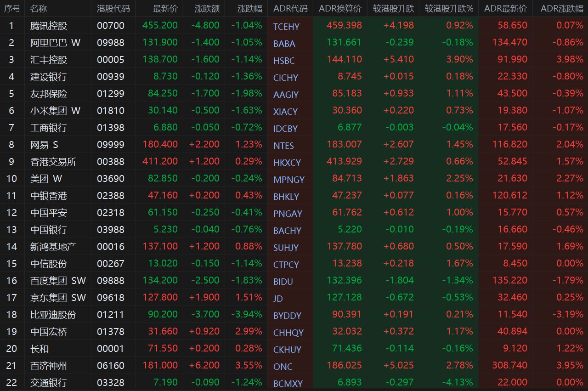Click the 港股代码 column header

113,8
